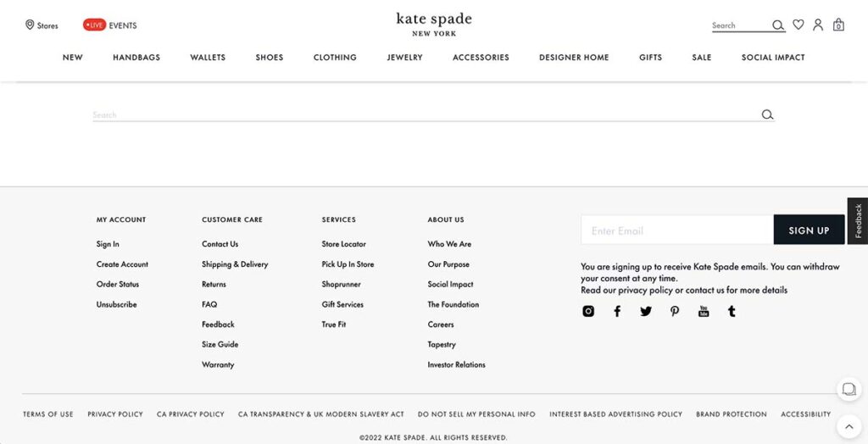Image resolution: width=868 pixels, height=444 pixels.
Task: Open the NEW menu
Action: pyautogui.click(x=73, y=57)
